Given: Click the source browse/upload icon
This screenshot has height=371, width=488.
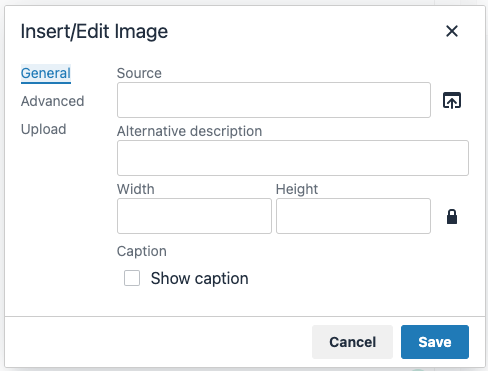Looking at the screenshot, I should click(452, 100).
